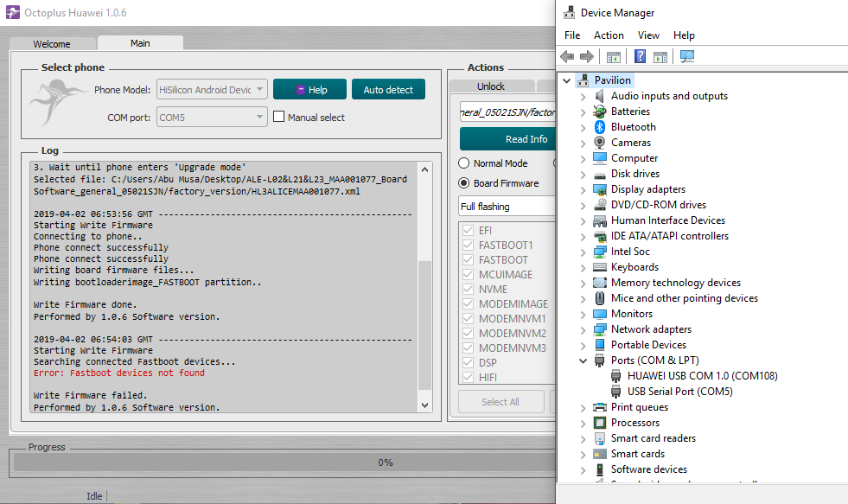Click the Audio inputs and outputs speaker icon
The image size is (848, 504).
pyautogui.click(x=599, y=96)
